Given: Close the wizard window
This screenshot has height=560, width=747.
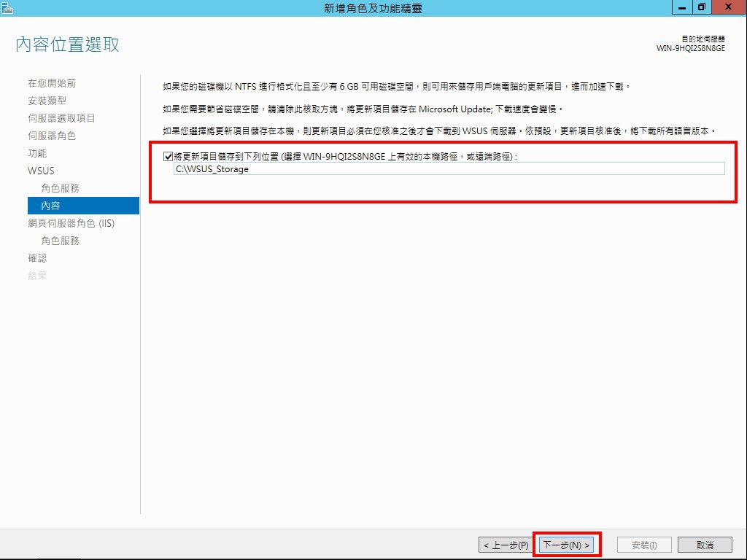Looking at the screenshot, I should tap(729, 7).
